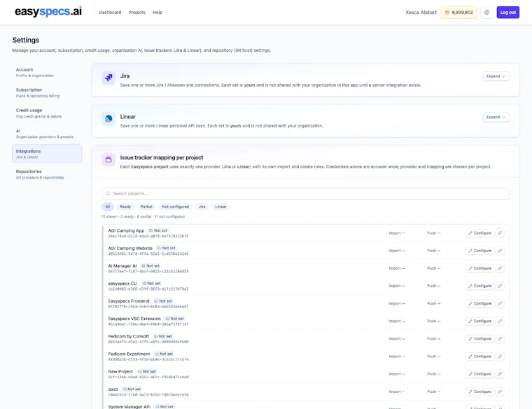
Task: Go to Account settings section
Action: [x=47, y=72]
